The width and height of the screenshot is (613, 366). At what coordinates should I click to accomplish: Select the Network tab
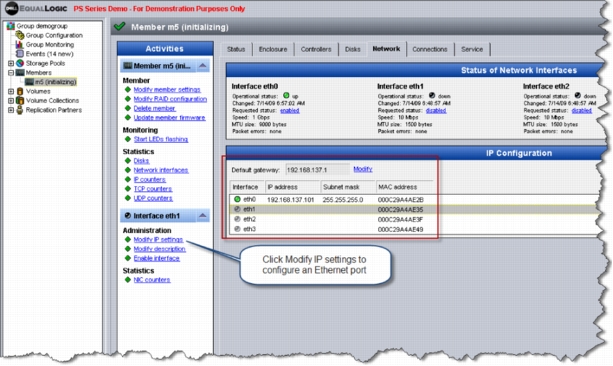click(386, 49)
